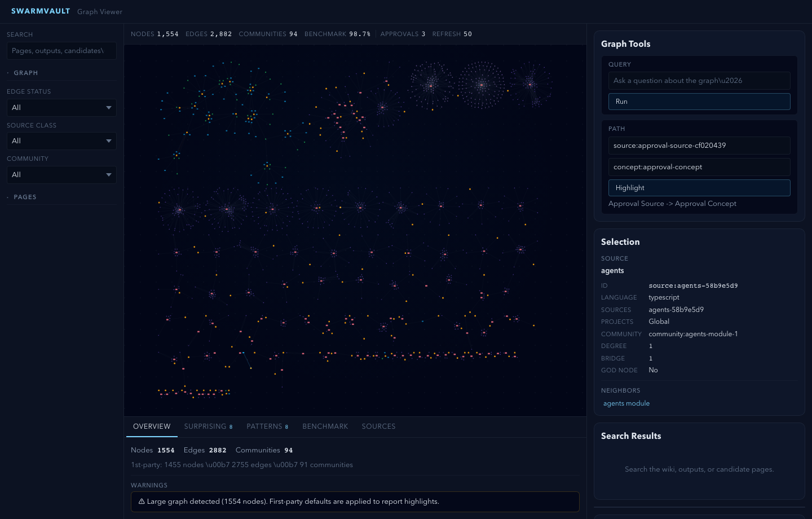
Task: Open the Source Class filter dropdown
Action: 61,141
